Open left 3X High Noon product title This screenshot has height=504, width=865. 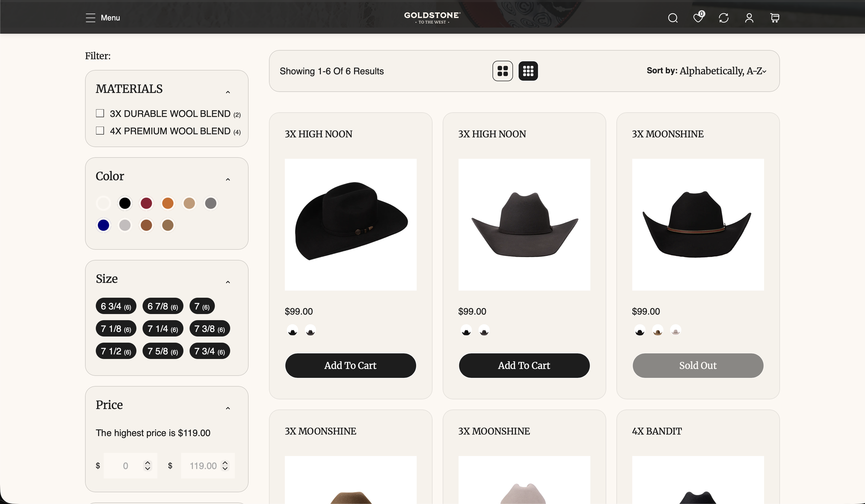tap(319, 134)
